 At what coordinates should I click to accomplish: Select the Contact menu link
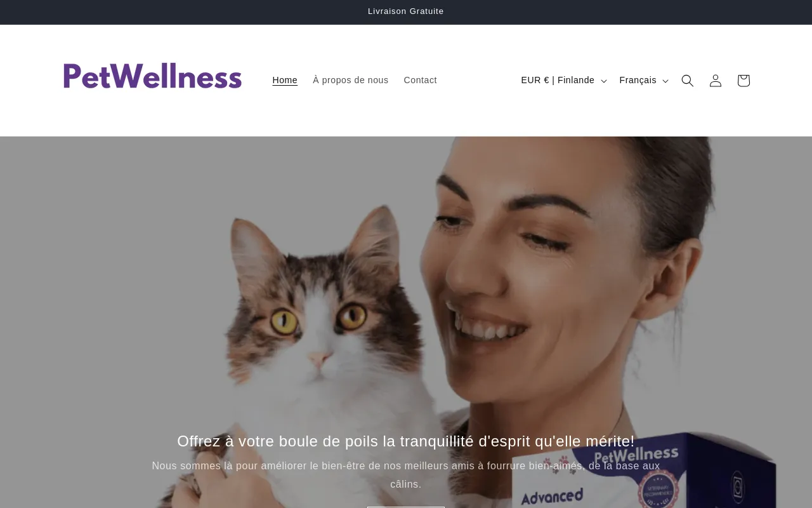420,80
